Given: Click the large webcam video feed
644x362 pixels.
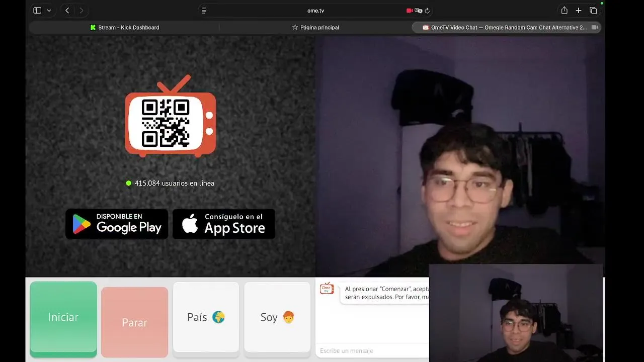Looking at the screenshot, I should tap(460, 156).
